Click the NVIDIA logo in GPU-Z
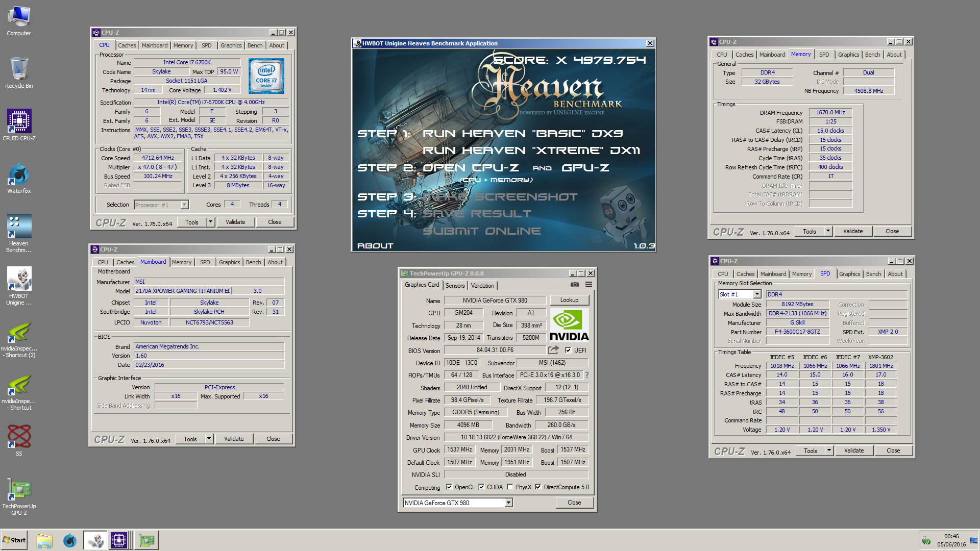 pos(569,325)
